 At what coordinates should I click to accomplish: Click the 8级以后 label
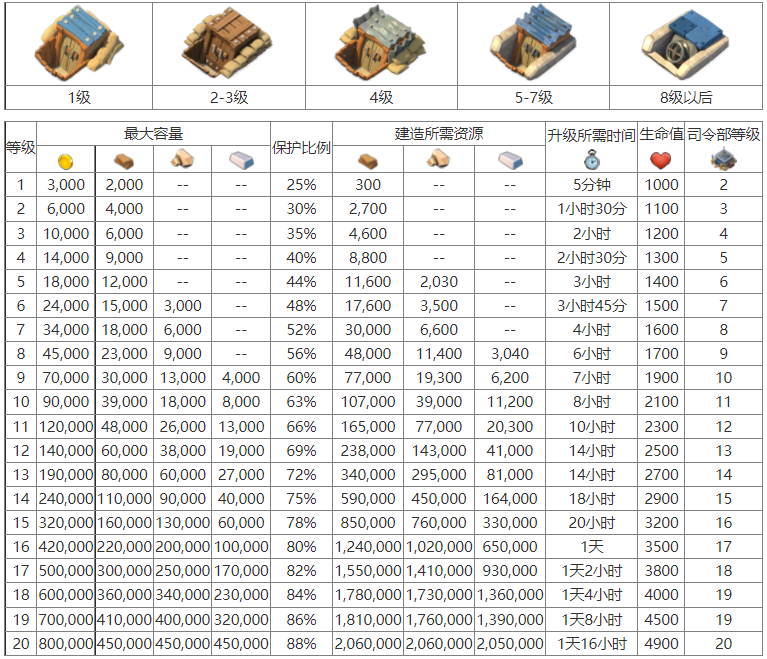(686, 97)
